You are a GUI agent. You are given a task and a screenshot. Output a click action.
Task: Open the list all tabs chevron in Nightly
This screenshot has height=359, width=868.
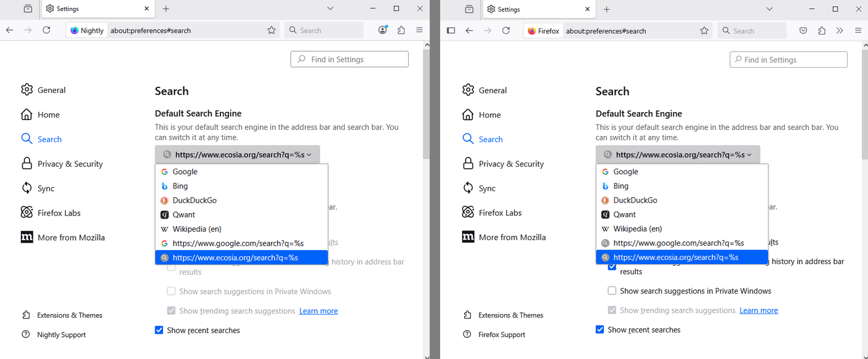click(x=330, y=9)
